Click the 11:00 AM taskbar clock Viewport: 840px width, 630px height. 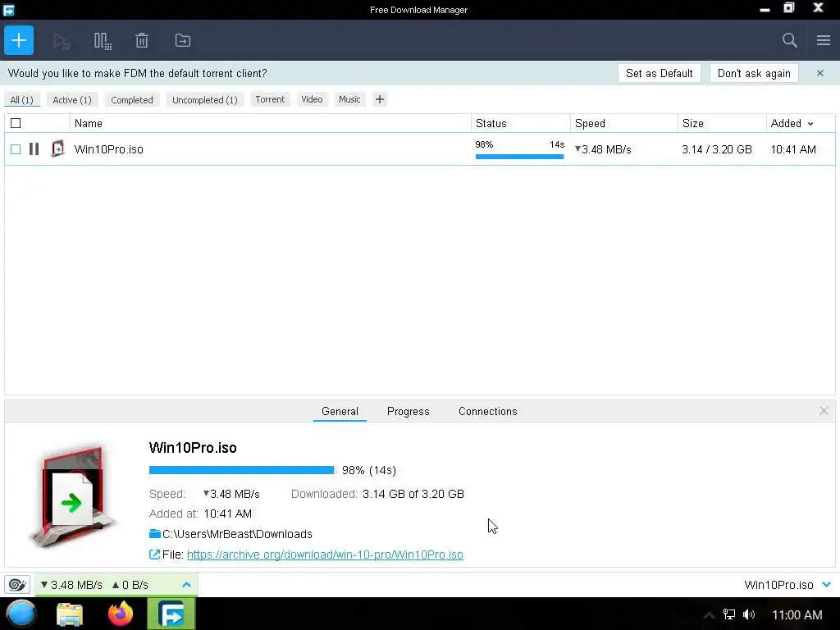pos(797,615)
